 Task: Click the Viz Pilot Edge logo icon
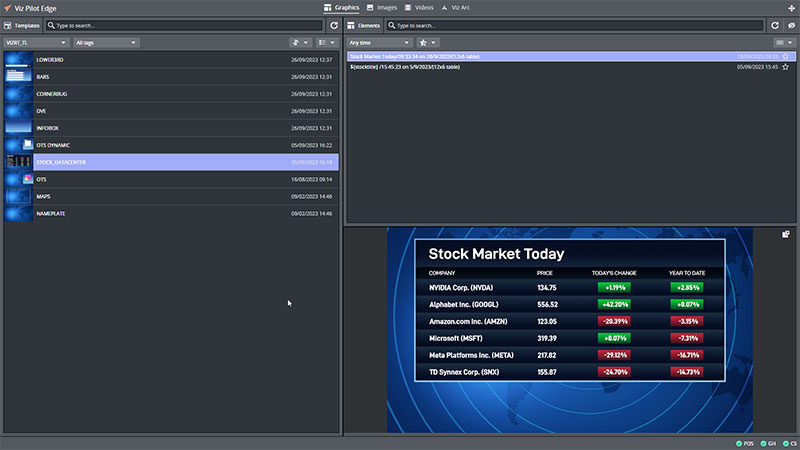pyautogui.click(x=8, y=8)
